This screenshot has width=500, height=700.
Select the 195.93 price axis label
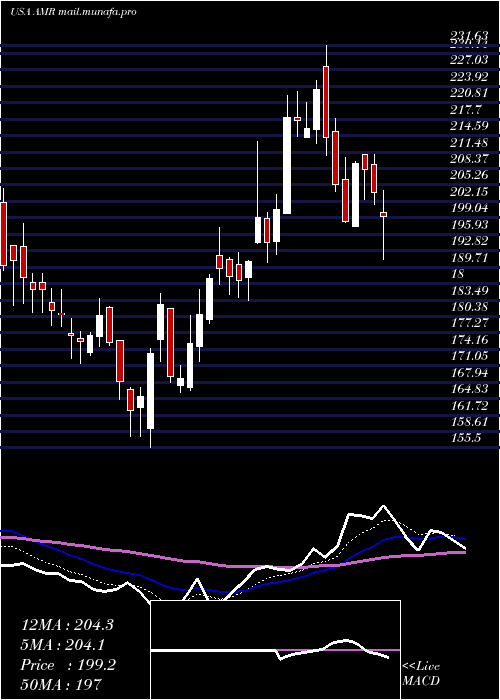[469, 225]
